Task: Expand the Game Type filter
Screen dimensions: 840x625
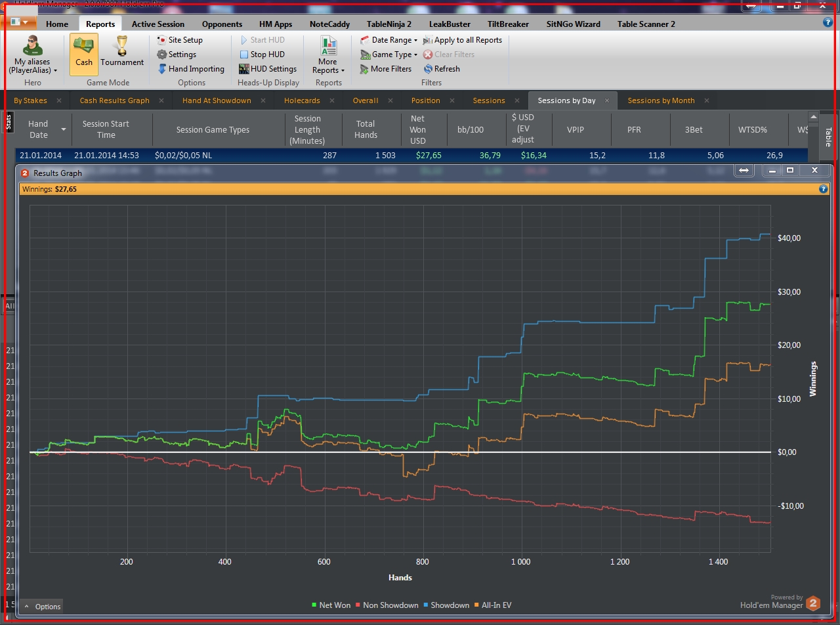Action: (388, 54)
